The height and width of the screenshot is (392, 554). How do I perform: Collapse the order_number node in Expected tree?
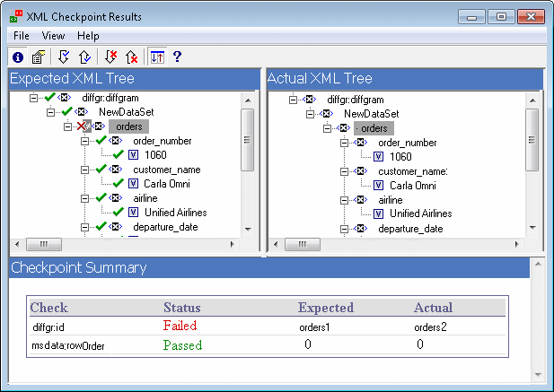click(84, 142)
